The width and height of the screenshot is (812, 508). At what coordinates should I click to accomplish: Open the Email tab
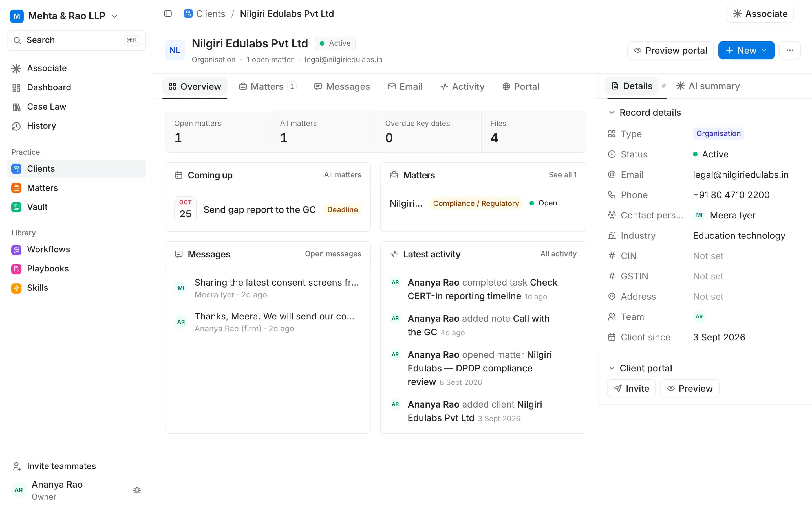click(405, 87)
